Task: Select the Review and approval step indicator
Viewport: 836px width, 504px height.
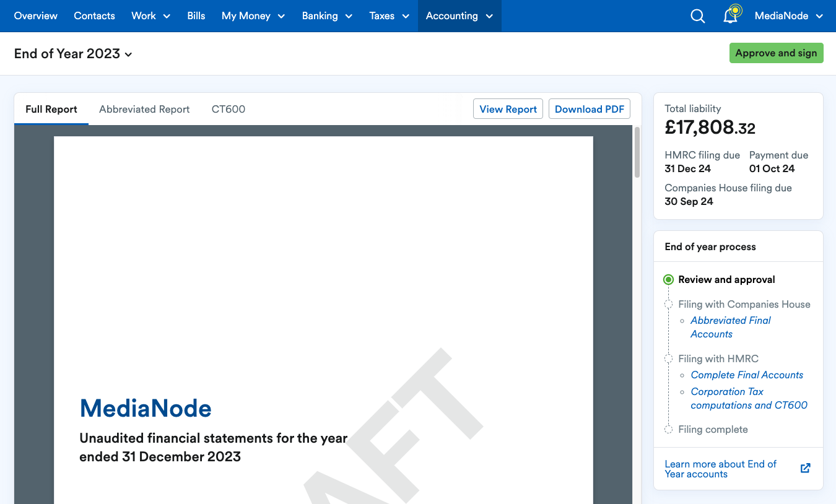Action: (x=668, y=280)
